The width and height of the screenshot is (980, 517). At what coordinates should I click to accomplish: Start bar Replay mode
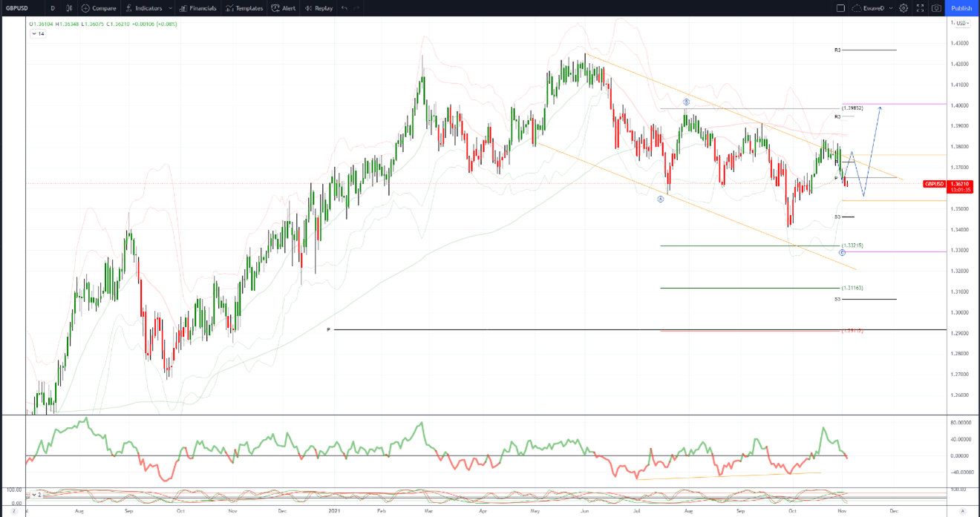coord(319,8)
